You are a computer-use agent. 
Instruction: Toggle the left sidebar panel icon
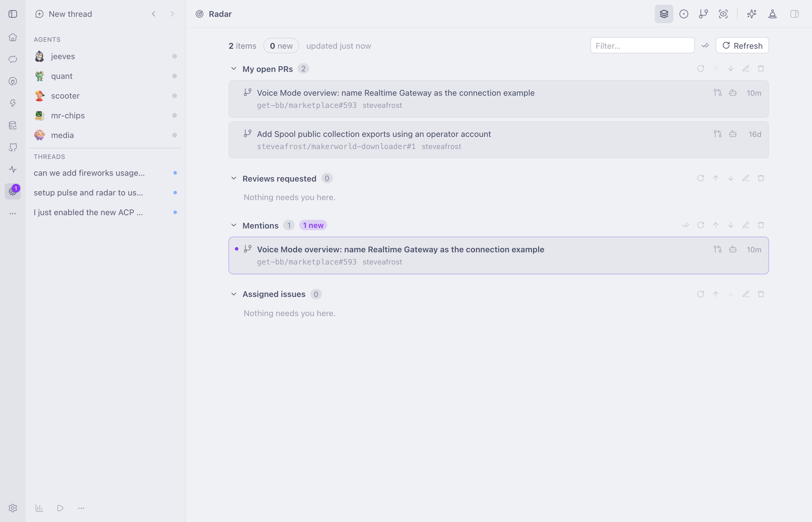click(13, 14)
